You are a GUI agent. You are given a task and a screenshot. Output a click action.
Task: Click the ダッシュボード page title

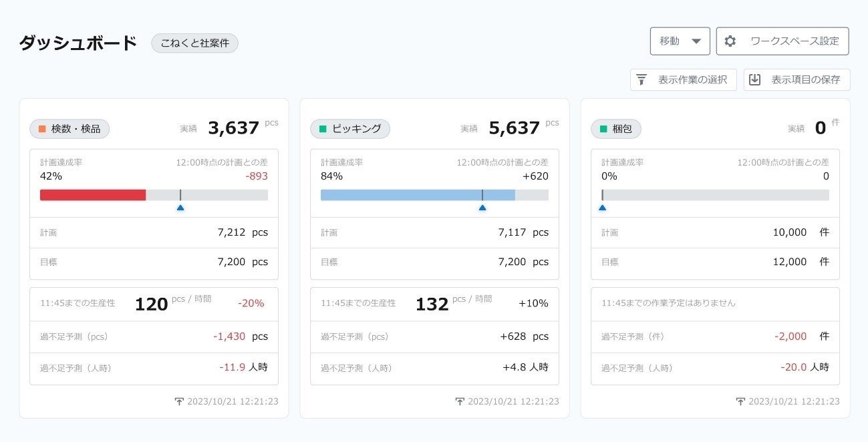[x=78, y=43]
